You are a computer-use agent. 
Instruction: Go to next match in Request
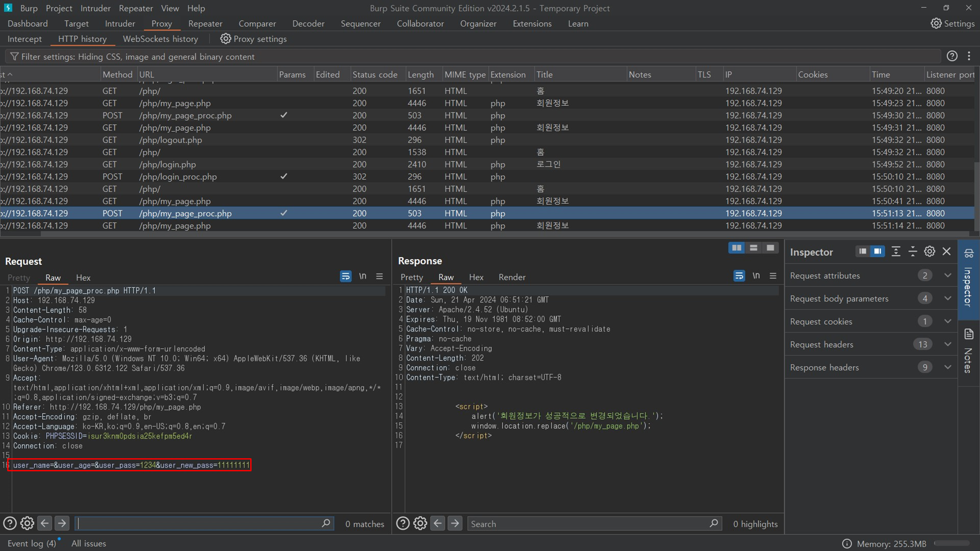point(62,524)
